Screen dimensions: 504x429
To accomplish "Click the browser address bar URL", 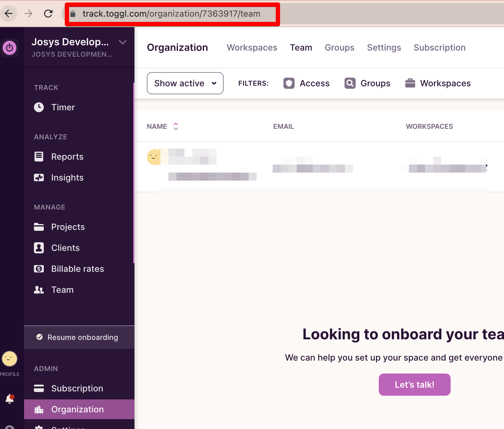I will coord(171,14).
